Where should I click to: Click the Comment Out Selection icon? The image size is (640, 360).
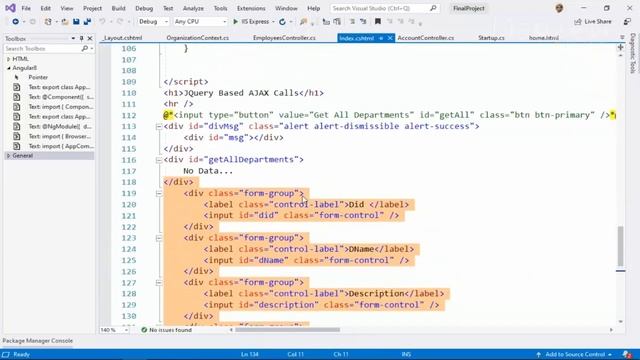[x=352, y=22]
